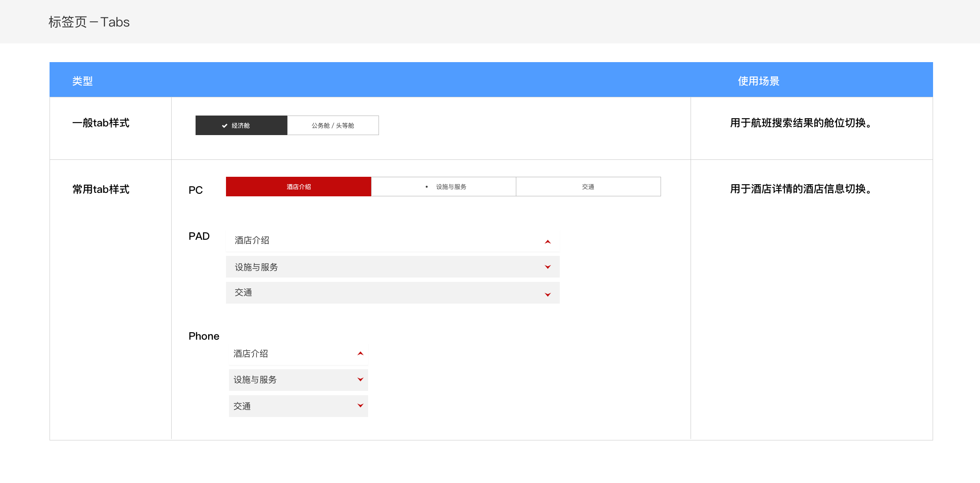Switch to 公务舱 / 头等舱 tab

click(x=333, y=126)
